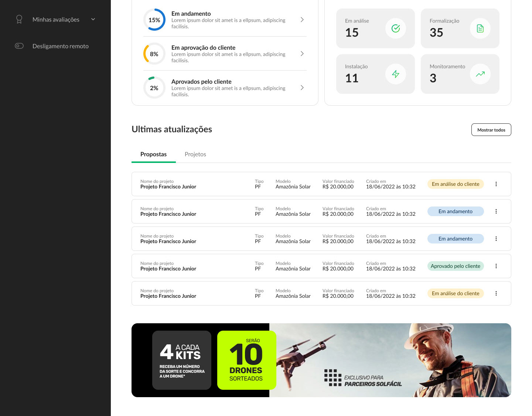Click the Formalização count 35
This screenshot has height=416, width=532.
436,33
